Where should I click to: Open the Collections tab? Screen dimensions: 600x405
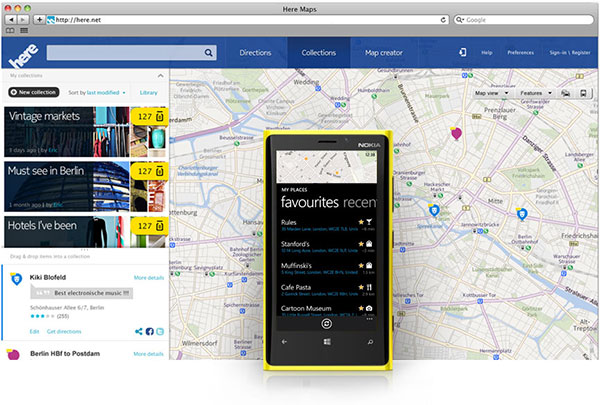(319, 53)
